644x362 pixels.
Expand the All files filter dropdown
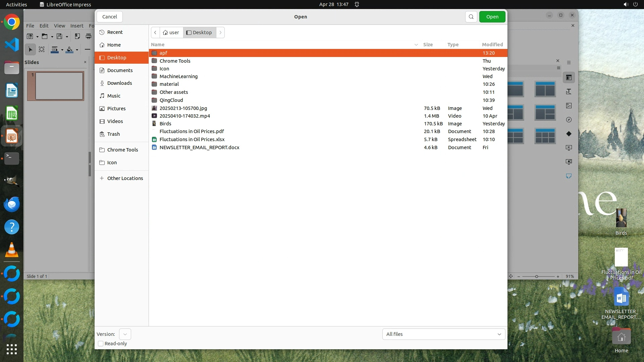click(443, 334)
